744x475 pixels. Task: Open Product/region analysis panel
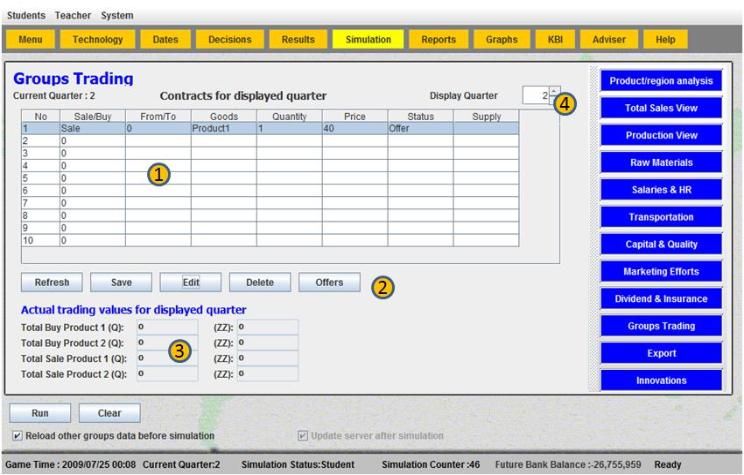click(661, 80)
